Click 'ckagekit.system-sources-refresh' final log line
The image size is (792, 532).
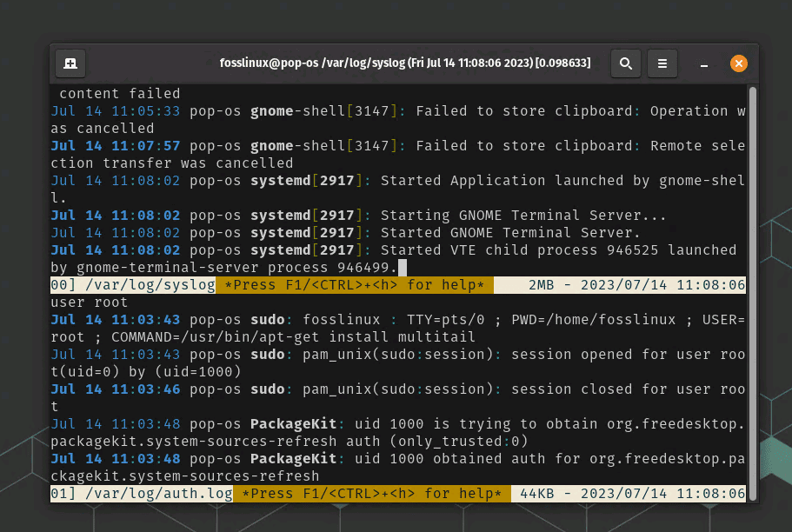[x=185, y=476]
